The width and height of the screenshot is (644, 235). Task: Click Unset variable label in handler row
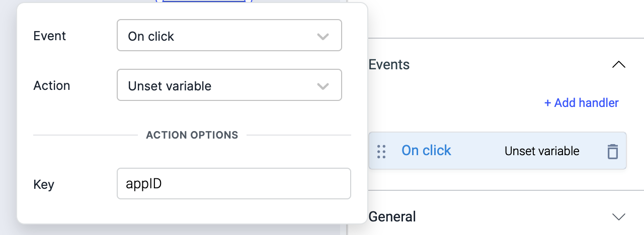(542, 151)
